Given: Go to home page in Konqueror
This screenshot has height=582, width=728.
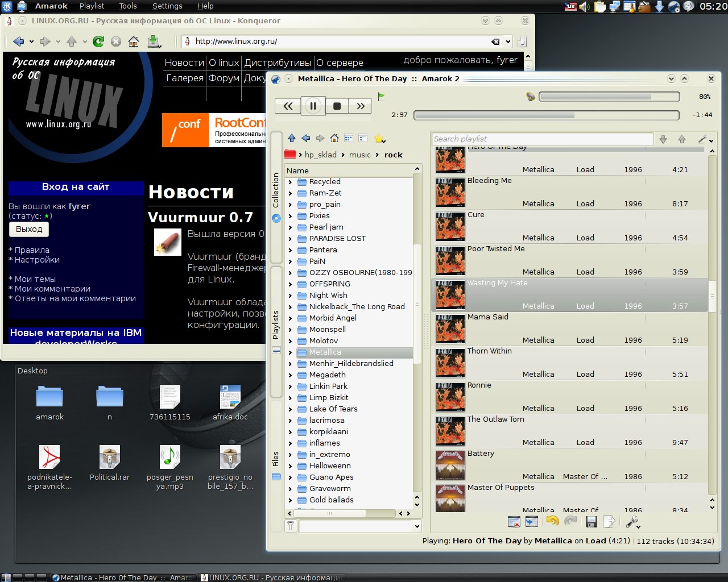Looking at the screenshot, I should pyautogui.click(x=134, y=41).
